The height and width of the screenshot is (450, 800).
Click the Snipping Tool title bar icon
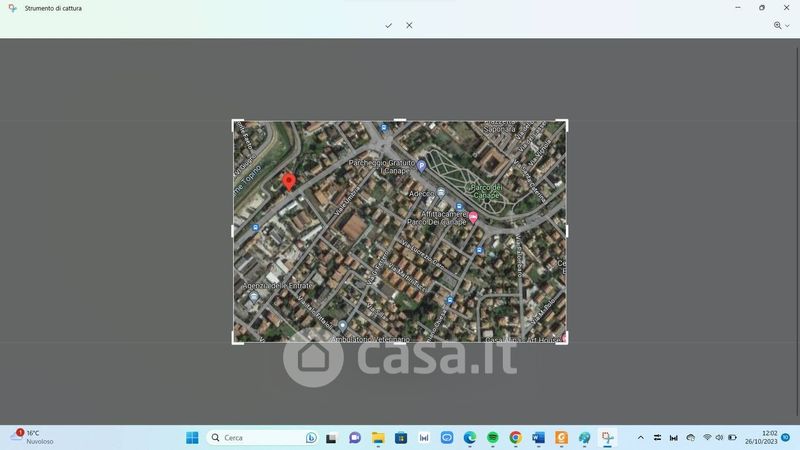11,8
